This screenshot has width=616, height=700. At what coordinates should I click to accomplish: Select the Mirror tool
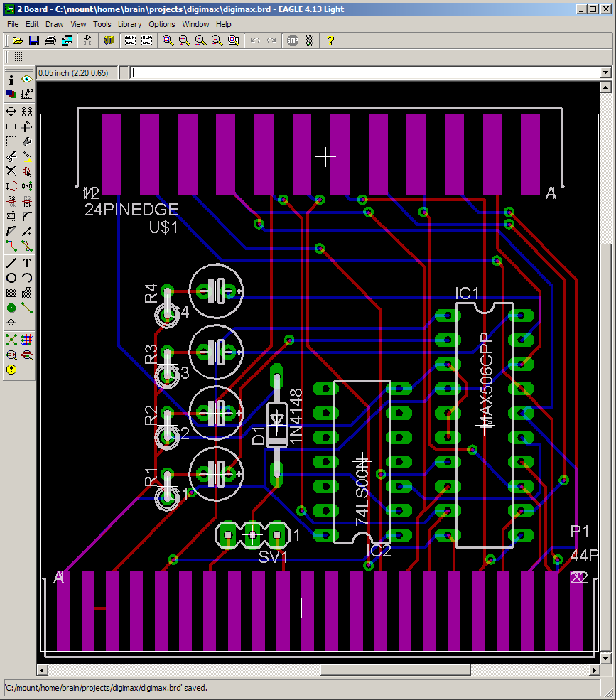point(11,126)
